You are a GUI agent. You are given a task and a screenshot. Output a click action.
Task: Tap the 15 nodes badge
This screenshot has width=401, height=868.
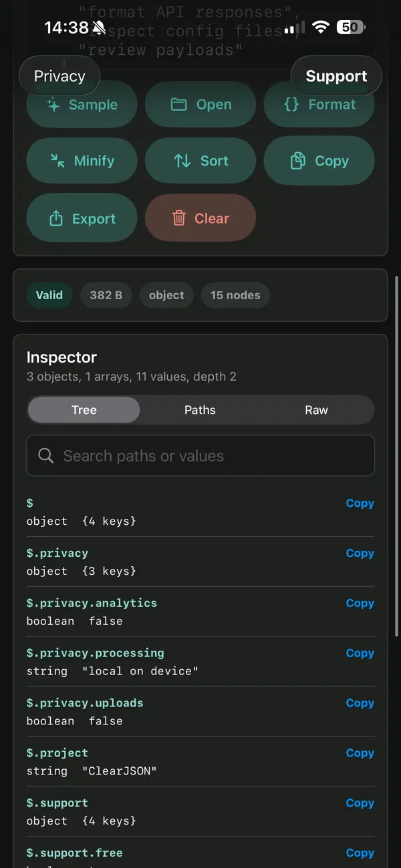pos(235,295)
